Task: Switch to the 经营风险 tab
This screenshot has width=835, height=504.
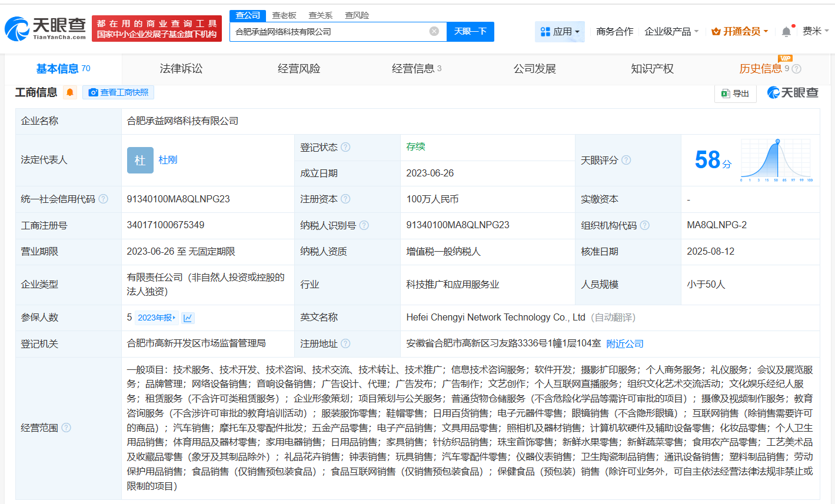Action: click(x=299, y=69)
